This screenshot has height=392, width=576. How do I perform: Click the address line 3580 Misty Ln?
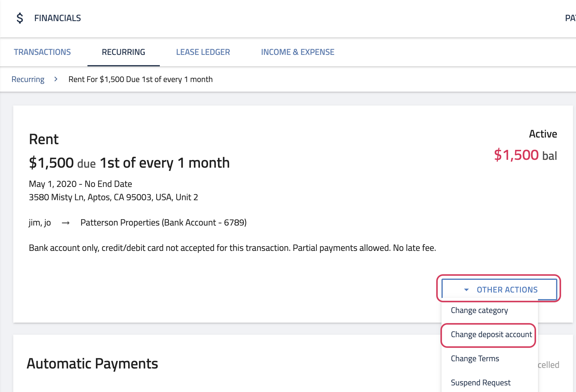tap(113, 197)
